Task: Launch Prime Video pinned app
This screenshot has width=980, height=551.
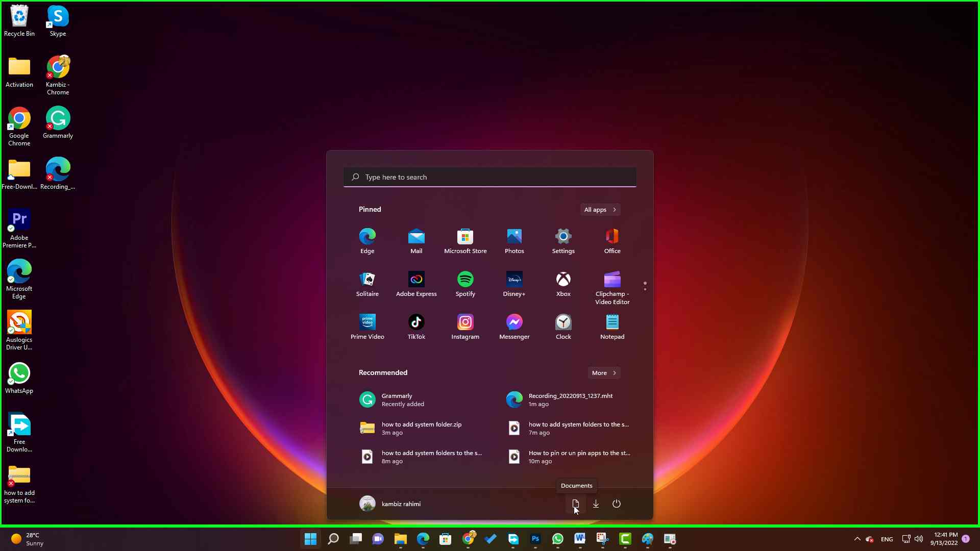Action: click(367, 327)
